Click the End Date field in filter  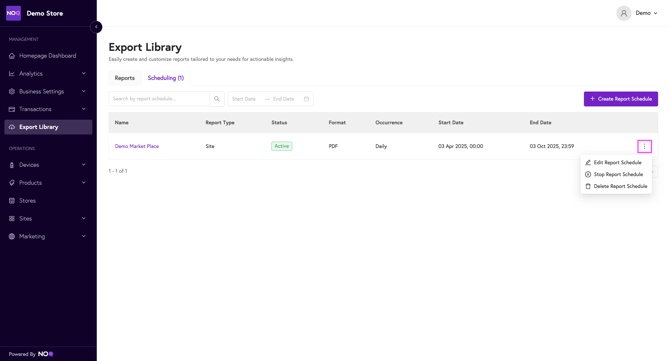click(284, 99)
